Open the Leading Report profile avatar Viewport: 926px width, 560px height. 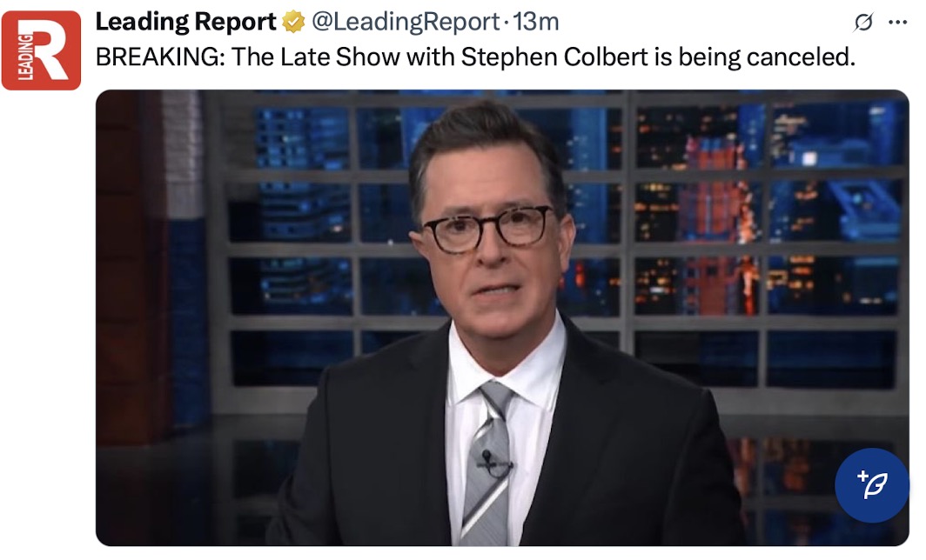(x=41, y=50)
